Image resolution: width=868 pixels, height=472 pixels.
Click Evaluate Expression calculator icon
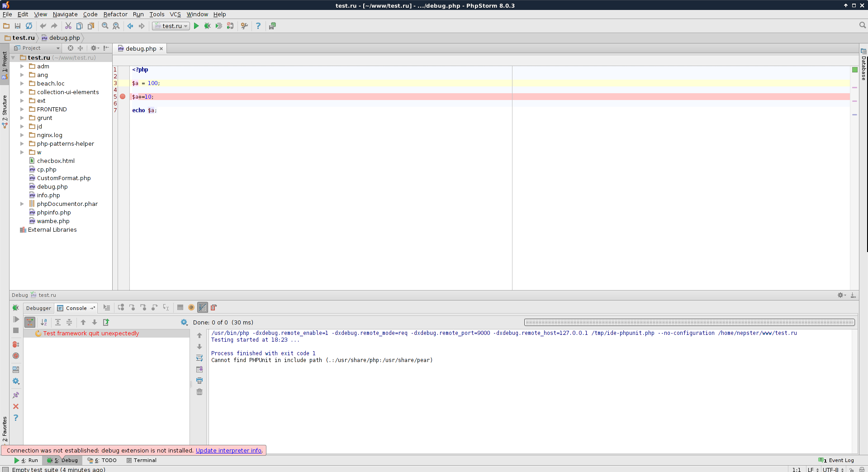click(x=180, y=307)
